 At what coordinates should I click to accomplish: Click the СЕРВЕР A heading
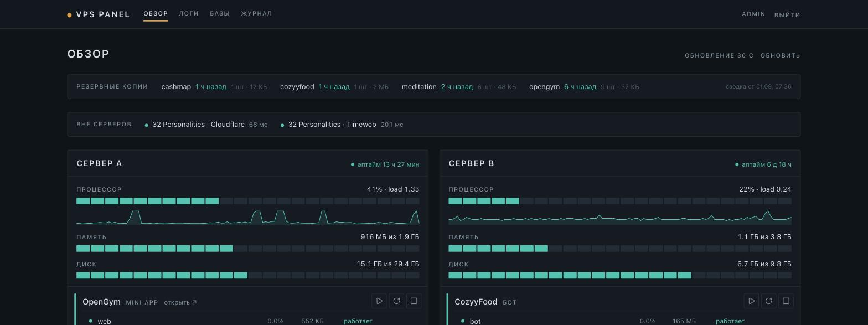point(99,163)
